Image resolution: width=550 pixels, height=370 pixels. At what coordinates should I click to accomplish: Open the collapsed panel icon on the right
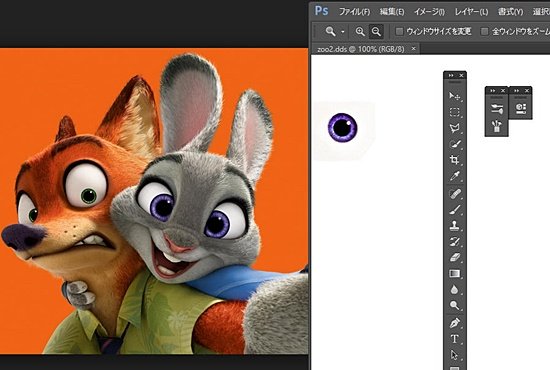point(521,108)
